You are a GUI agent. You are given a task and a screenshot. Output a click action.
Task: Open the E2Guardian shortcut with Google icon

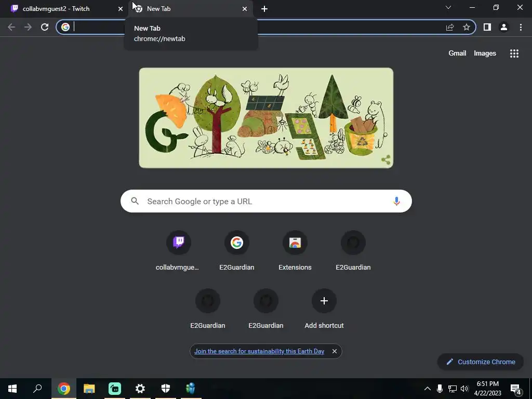(237, 250)
